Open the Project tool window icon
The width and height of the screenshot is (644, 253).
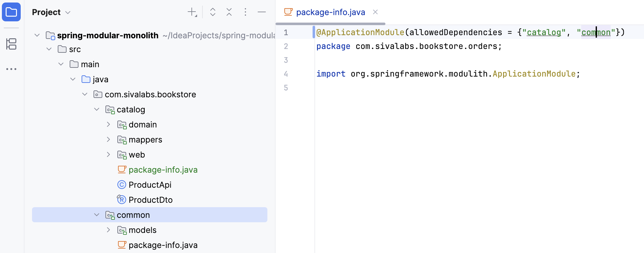(x=11, y=12)
